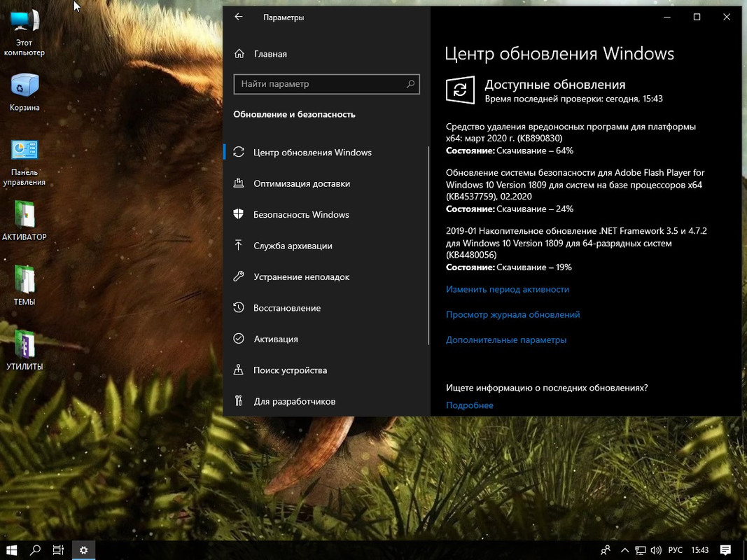The height and width of the screenshot is (560, 747).
Task: Open Дополнительные параметры link
Action: tap(506, 339)
